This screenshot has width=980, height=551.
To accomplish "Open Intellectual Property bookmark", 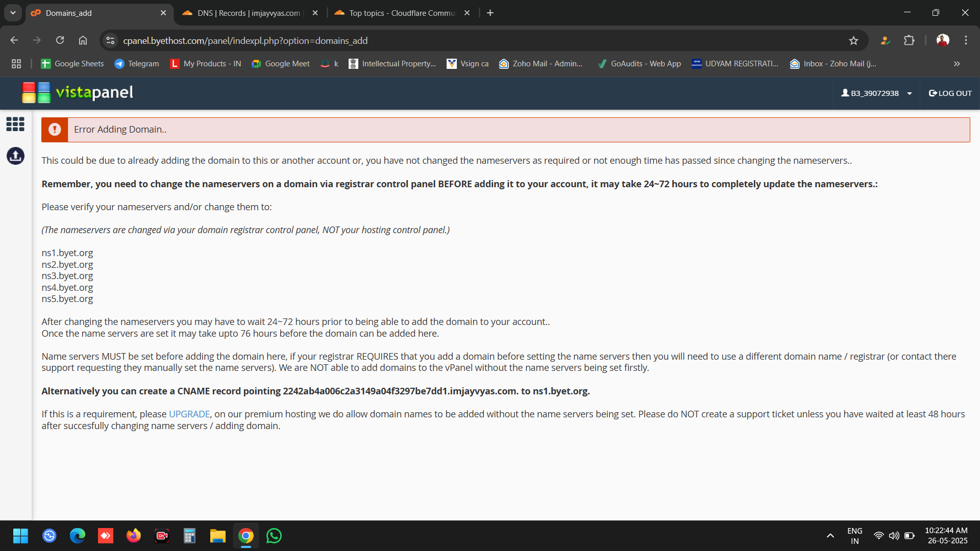I will click(x=392, y=64).
